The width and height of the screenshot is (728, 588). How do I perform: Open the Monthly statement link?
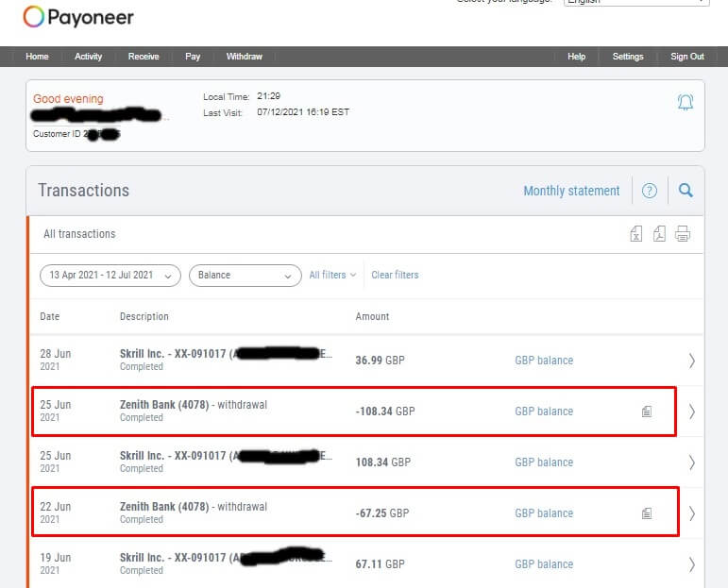point(571,191)
